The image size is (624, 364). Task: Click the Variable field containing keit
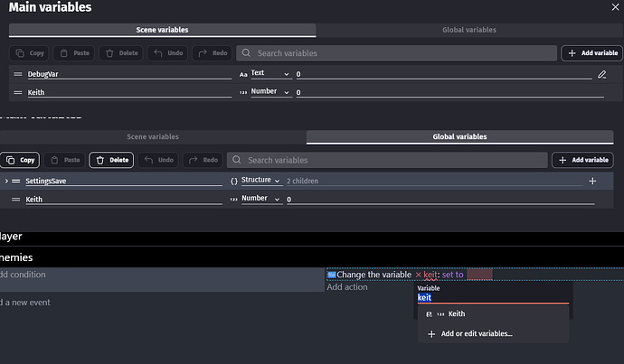pyautogui.click(x=491, y=296)
